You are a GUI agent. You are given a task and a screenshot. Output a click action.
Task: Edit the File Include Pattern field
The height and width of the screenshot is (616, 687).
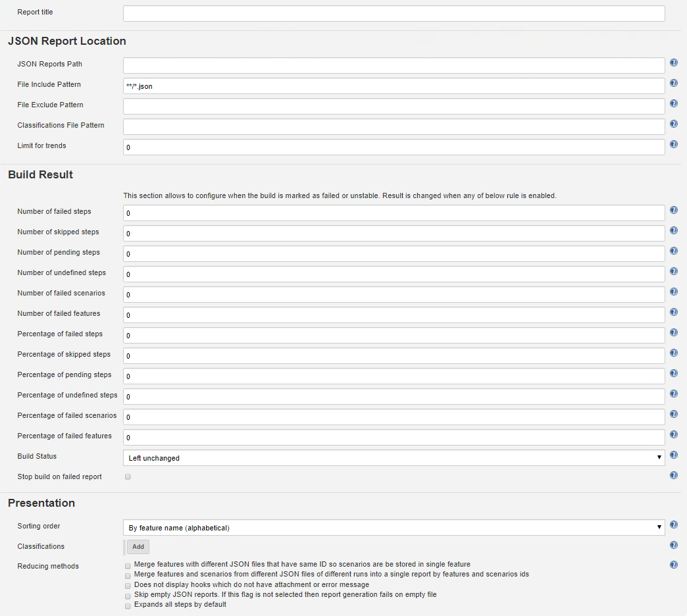tap(394, 86)
